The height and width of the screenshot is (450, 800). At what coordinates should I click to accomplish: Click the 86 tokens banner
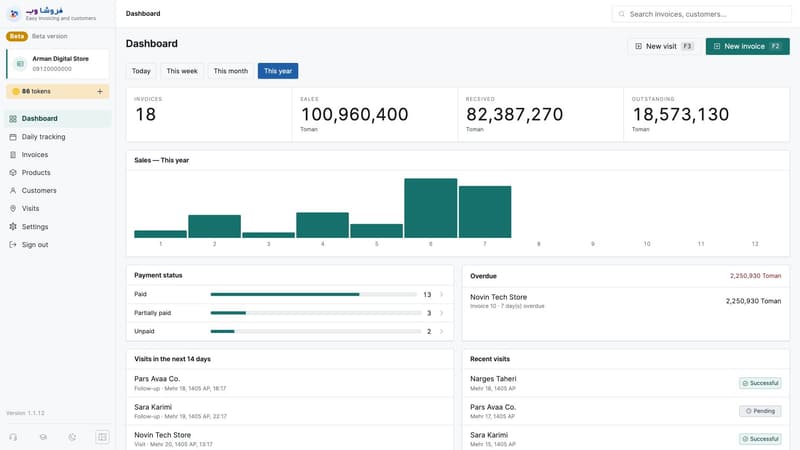click(x=58, y=91)
